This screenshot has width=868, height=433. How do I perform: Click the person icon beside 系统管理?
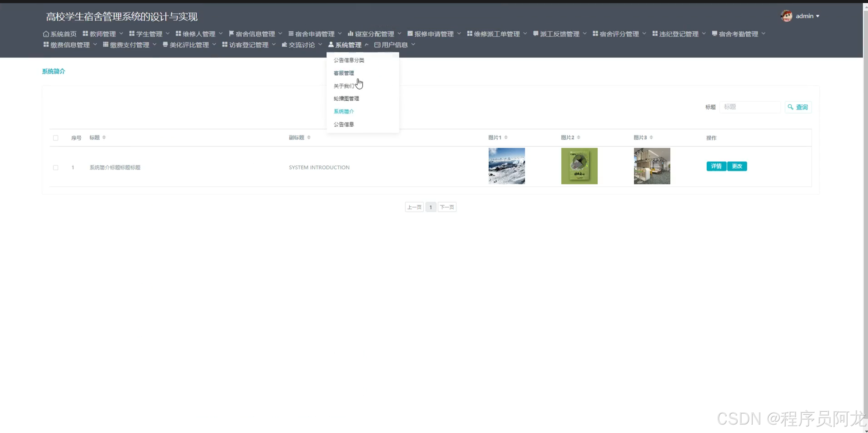(x=331, y=45)
